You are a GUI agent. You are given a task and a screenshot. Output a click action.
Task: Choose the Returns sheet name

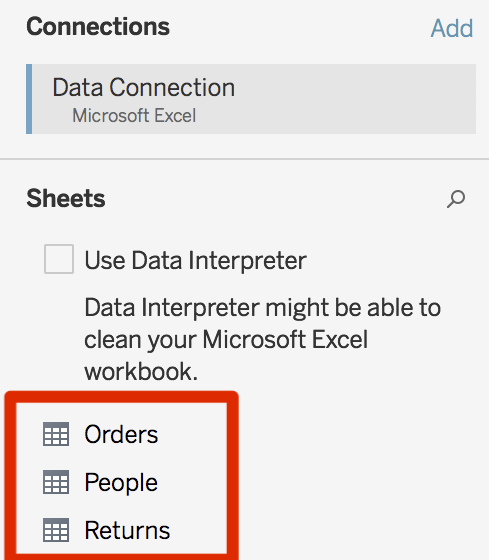point(127,530)
